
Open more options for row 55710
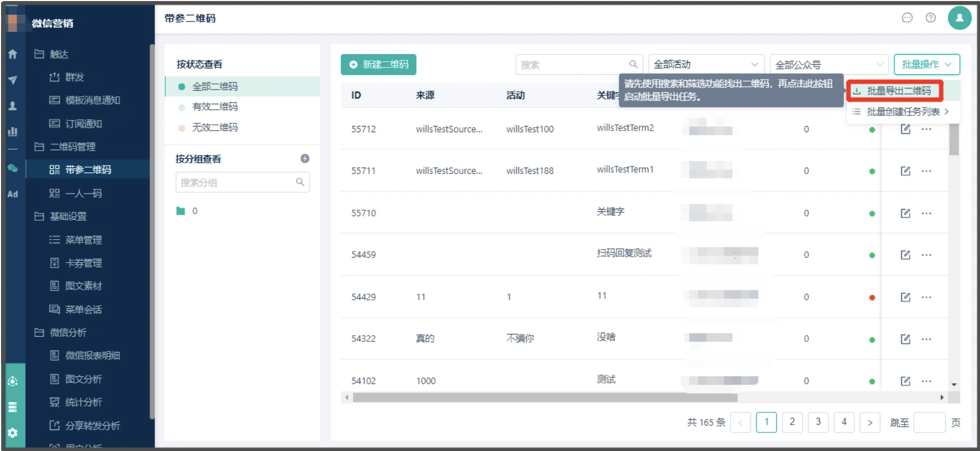[x=926, y=213]
